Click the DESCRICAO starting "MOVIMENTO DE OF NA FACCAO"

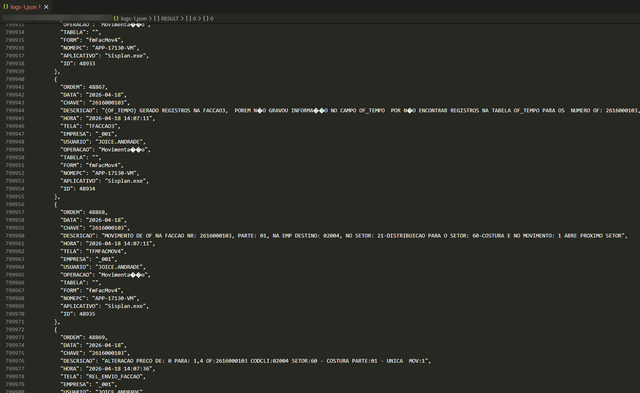(x=344, y=236)
